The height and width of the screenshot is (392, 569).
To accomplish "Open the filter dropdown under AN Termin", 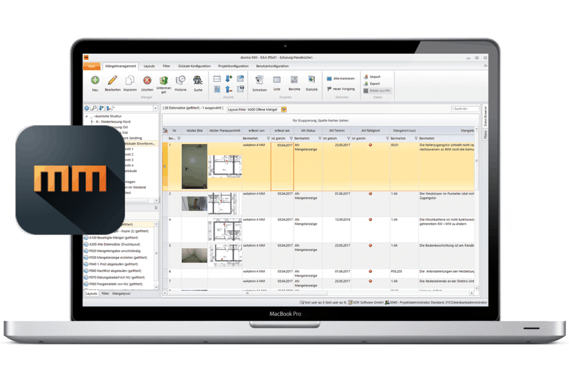I will click(x=349, y=139).
